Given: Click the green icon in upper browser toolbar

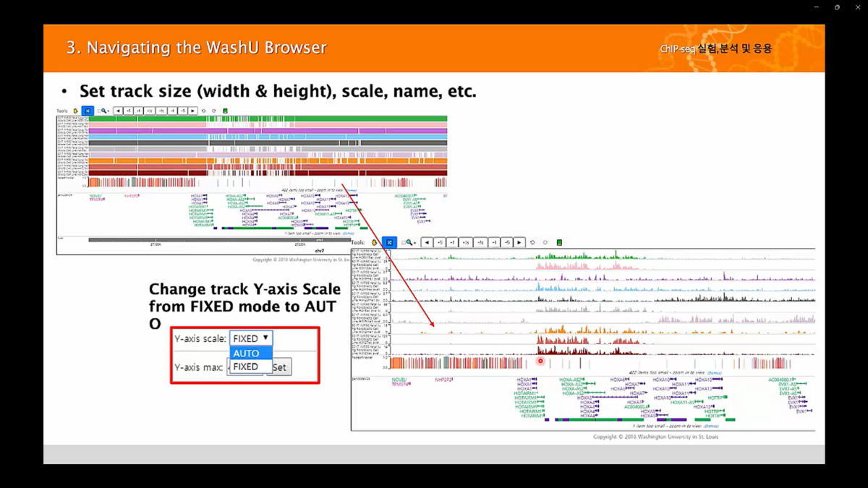Looking at the screenshot, I should [225, 111].
